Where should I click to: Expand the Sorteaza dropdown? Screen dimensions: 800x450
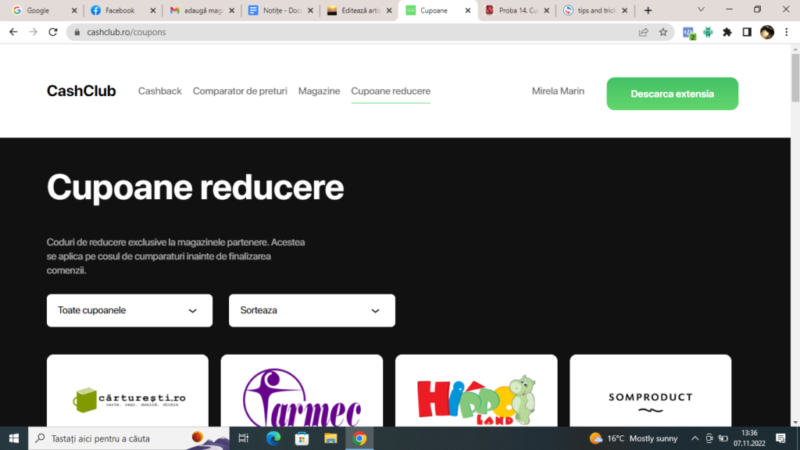pyautogui.click(x=312, y=310)
